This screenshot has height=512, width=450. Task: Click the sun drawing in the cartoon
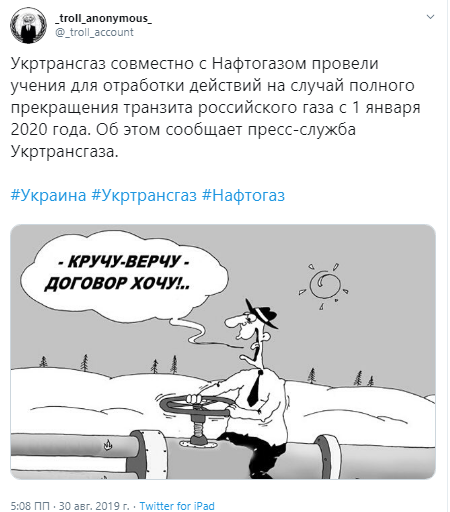324,285
